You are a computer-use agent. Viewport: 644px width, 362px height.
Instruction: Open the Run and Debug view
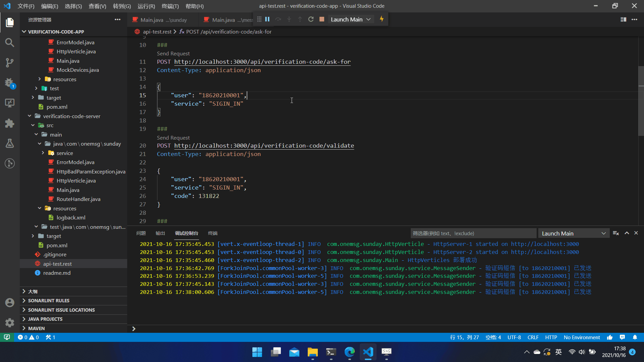(10, 83)
